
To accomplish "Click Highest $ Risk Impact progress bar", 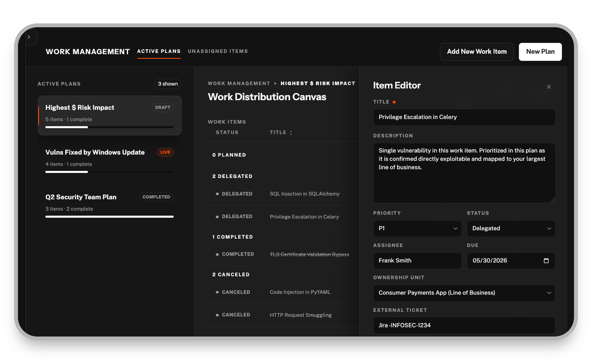I will pyautogui.click(x=109, y=127).
